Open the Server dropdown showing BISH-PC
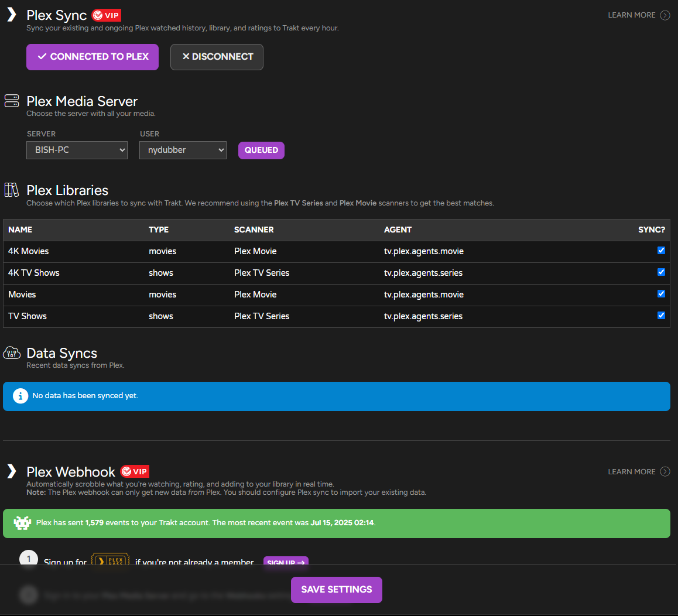 pyautogui.click(x=77, y=150)
